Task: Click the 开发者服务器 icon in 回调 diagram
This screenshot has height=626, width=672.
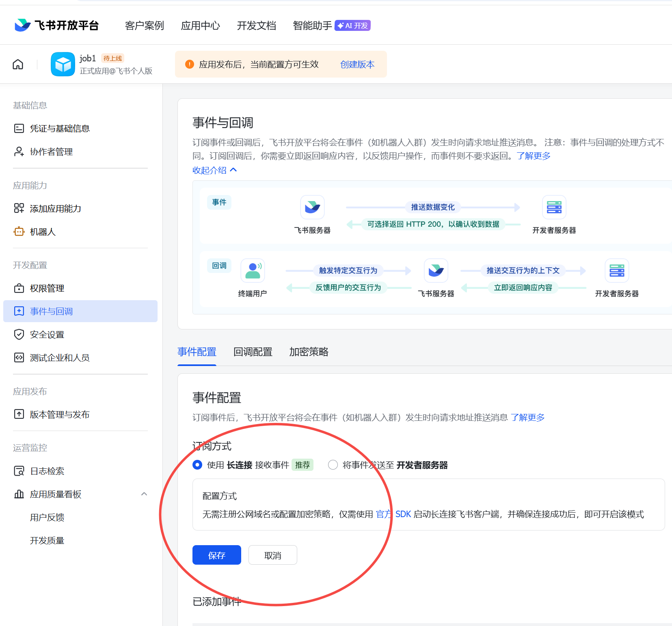Action: tap(617, 271)
